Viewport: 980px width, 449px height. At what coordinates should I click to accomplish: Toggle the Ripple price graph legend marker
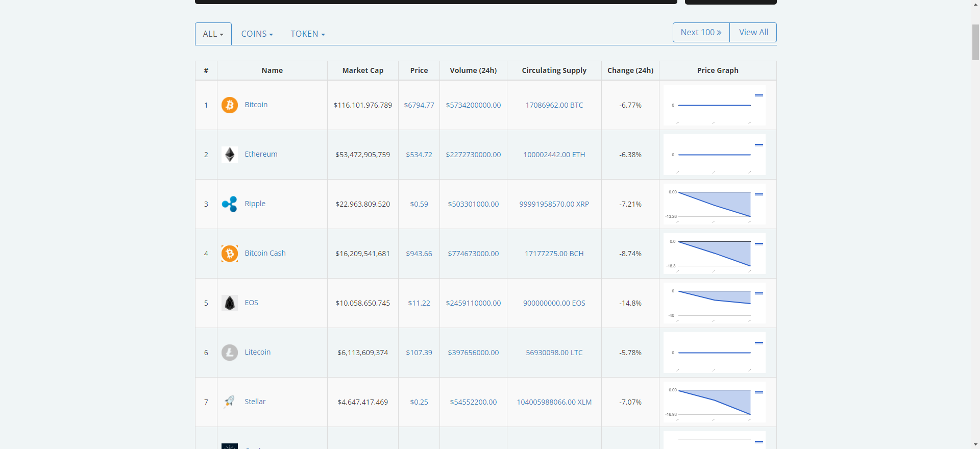pos(758,194)
